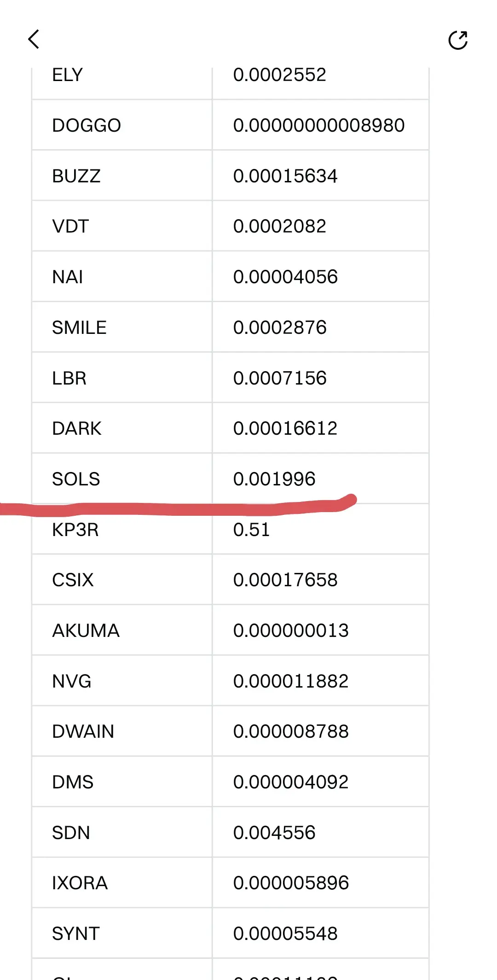497x980 pixels.
Task: Tap the AKUMA value 0.000000013
Action: (x=291, y=630)
